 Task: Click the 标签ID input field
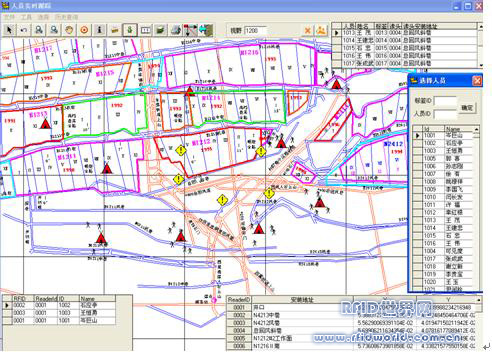(x=445, y=100)
